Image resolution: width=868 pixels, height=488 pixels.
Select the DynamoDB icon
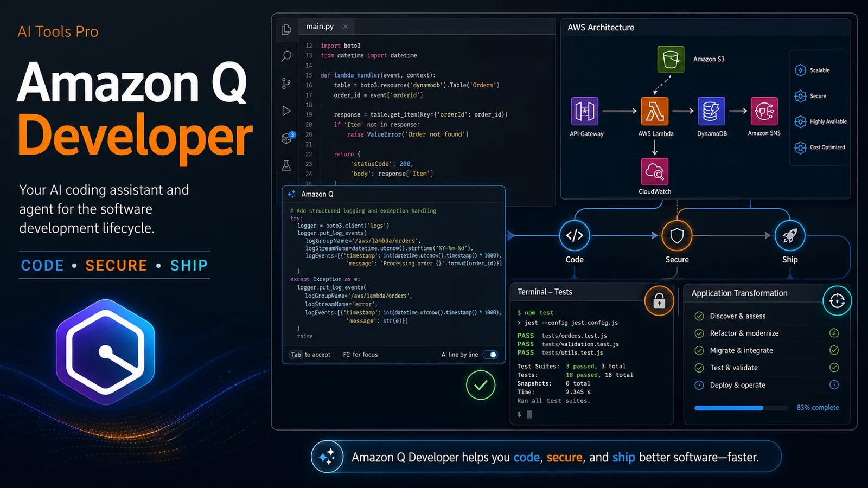pos(711,111)
